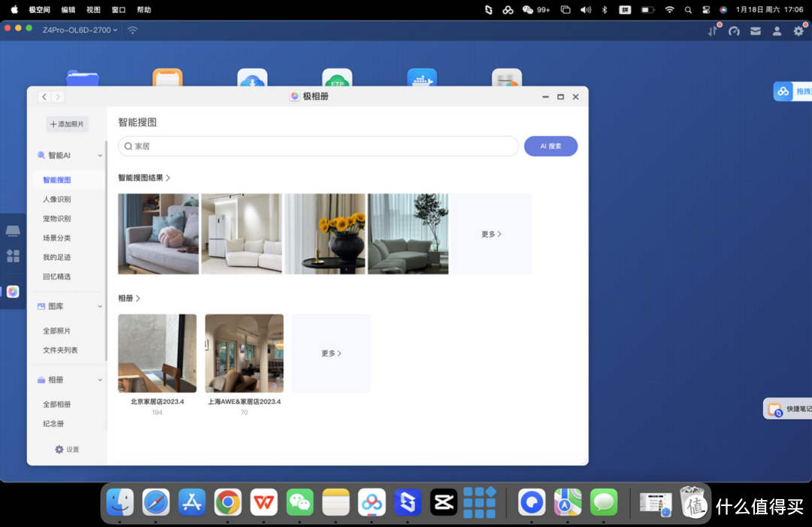Image resolution: width=812 pixels, height=527 pixels.
Task: Open the 极相册 icon in left dock
Action: [13, 292]
